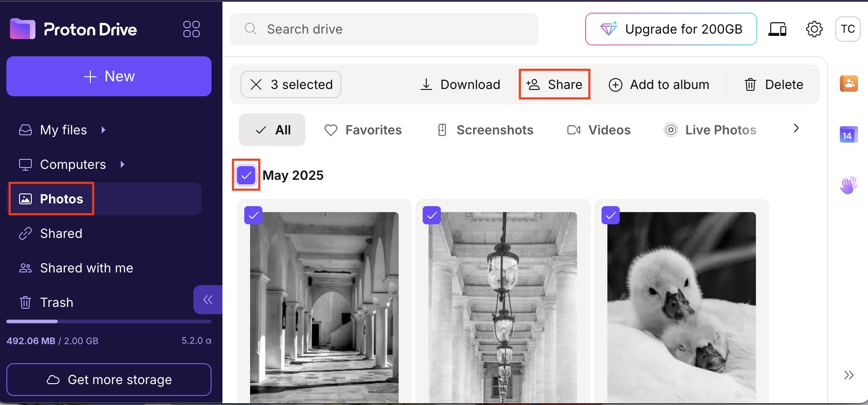Expand the Computers tree arrow
The height and width of the screenshot is (405, 868).
pos(123,164)
